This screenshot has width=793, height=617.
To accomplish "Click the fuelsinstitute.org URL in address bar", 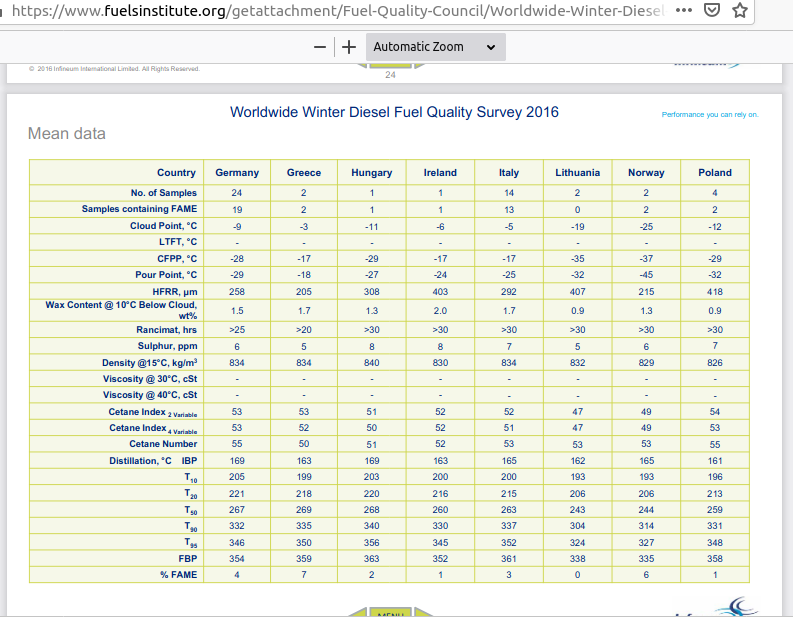I will (x=338, y=11).
